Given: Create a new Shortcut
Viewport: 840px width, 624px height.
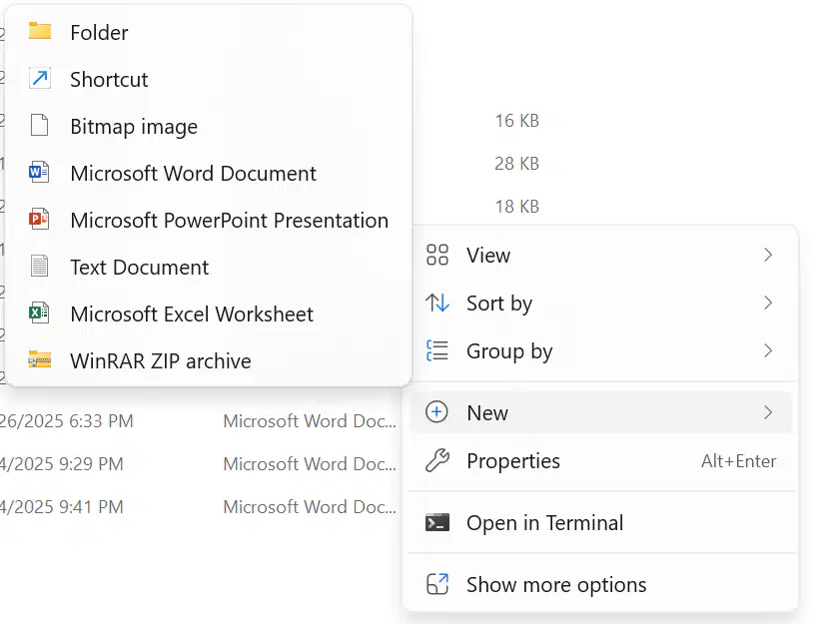Looking at the screenshot, I should point(209,79).
